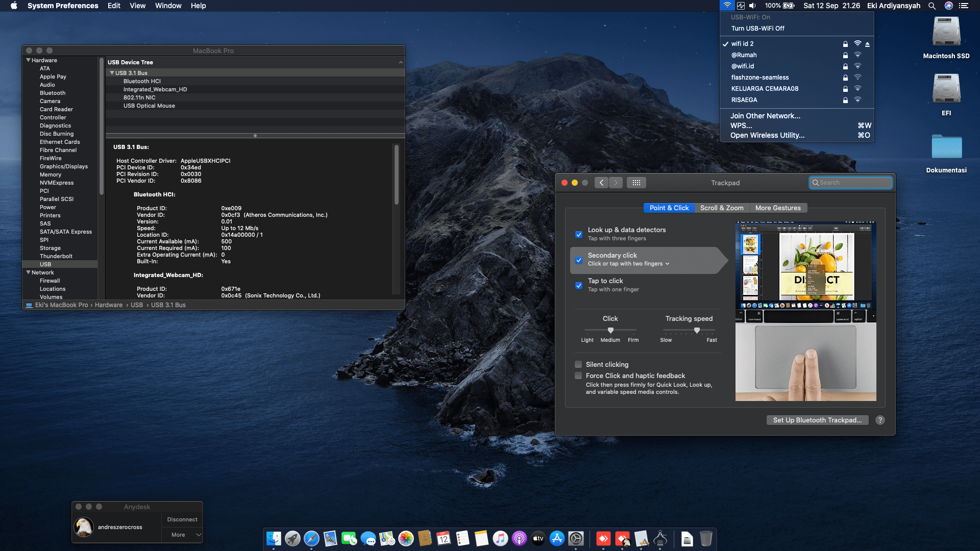The height and width of the screenshot is (551, 980).
Task: Open the Siri icon in menu bar
Action: pos(948,6)
